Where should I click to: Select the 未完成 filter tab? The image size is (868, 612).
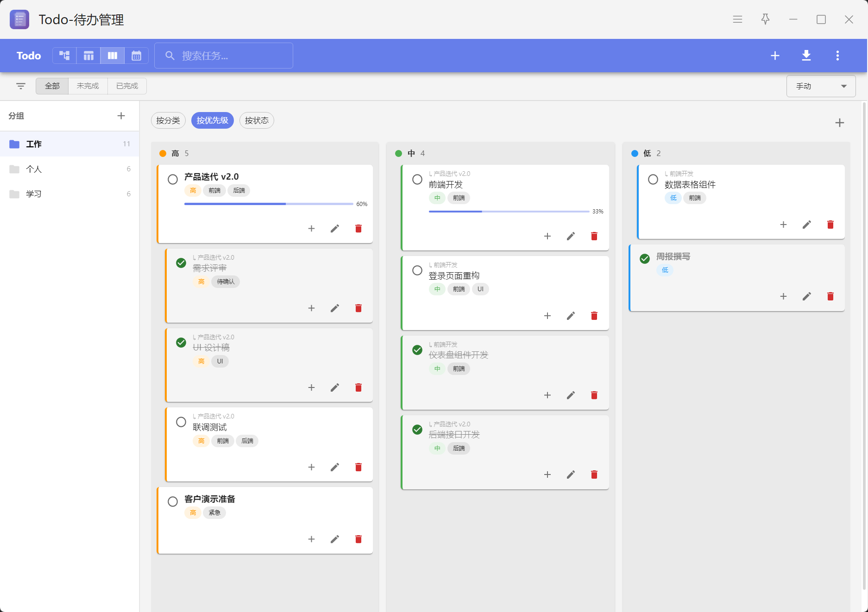[x=88, y=86]
